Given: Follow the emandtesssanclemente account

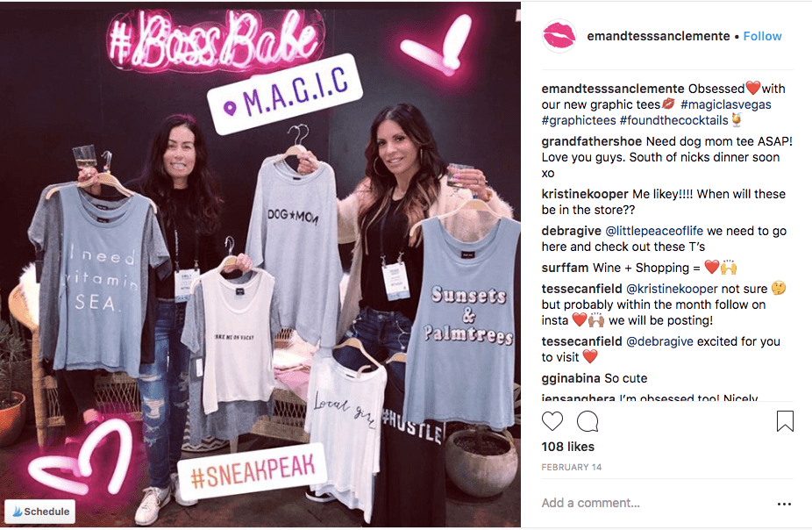Looking at the screenshot, I should [762, 36].
